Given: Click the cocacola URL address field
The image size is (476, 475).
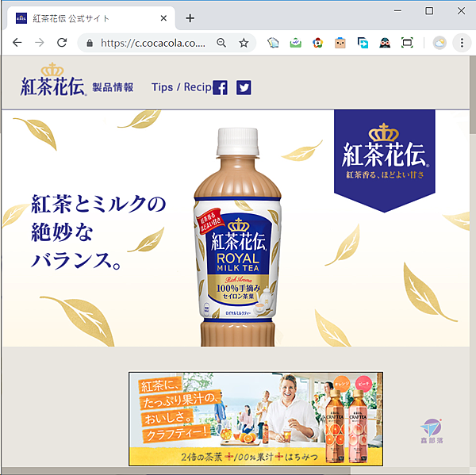Looking at the screenshot, I should (x=152, y=43).
